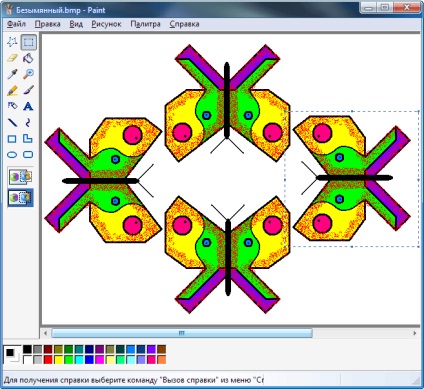Select the Text tool
The image size is (424, 389).
28,106
